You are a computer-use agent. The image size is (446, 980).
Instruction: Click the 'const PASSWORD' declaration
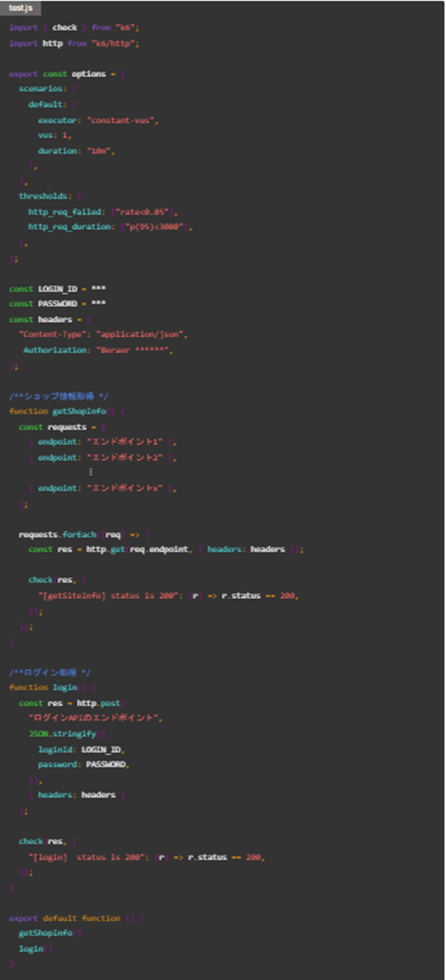57,304
